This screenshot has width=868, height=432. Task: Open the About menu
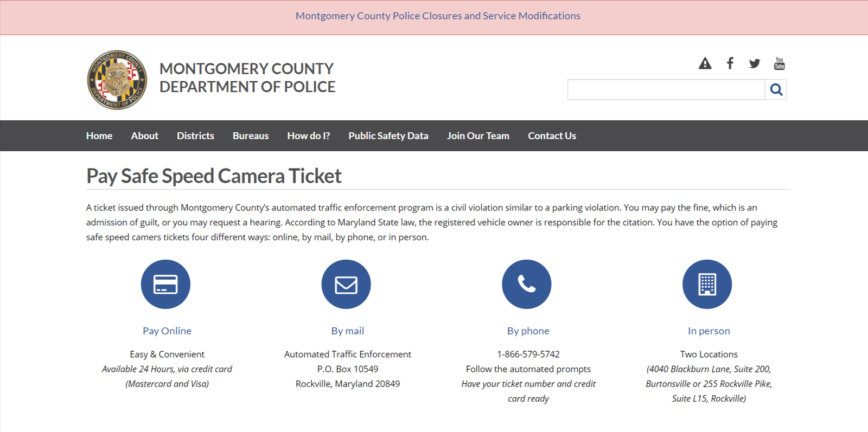click(x=145, y=136)
